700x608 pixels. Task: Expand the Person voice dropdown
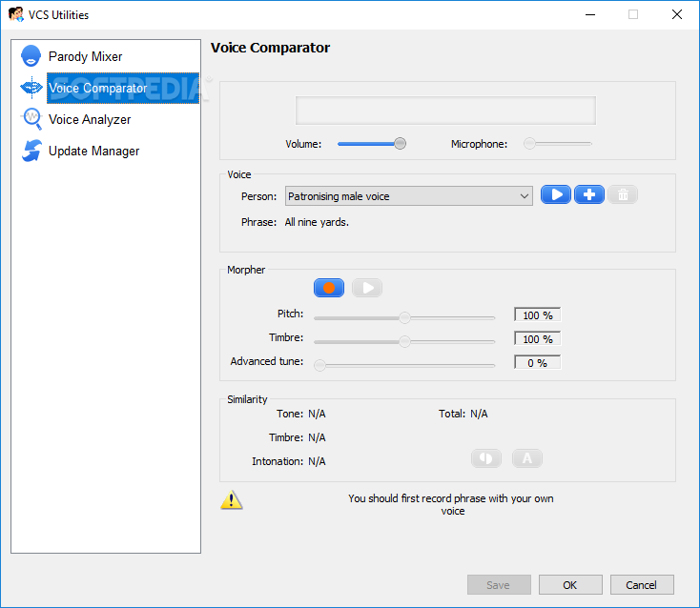(x=408, y=196)
